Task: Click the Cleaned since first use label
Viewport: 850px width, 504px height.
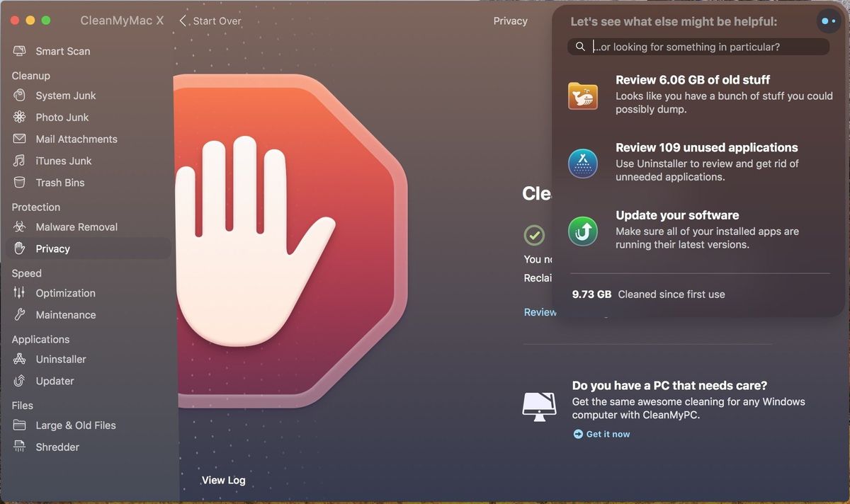Action: click(x=671, y=294)
